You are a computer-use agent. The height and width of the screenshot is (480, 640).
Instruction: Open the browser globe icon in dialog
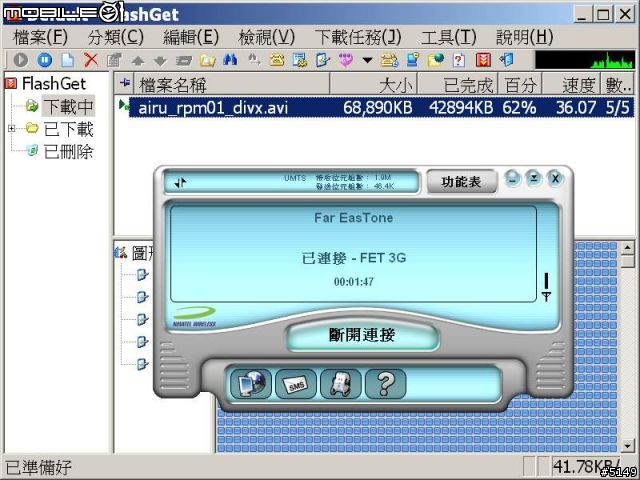tap(251, 384)
